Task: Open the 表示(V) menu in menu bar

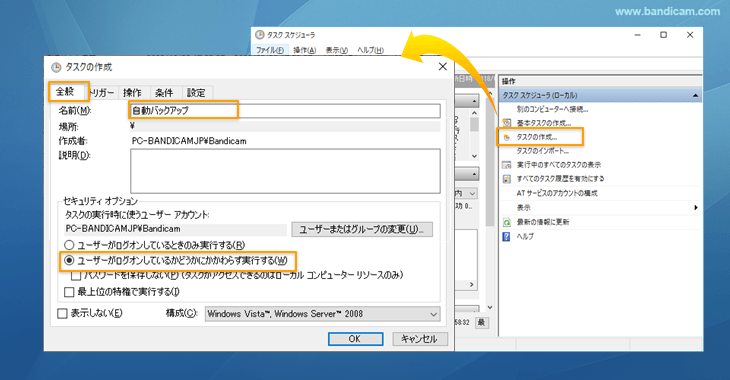Action: coord(337,50)
